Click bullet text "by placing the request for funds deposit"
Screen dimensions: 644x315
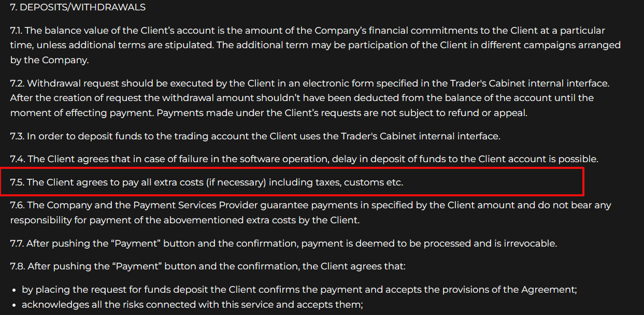pyautogui.click(x=299, y=289)
